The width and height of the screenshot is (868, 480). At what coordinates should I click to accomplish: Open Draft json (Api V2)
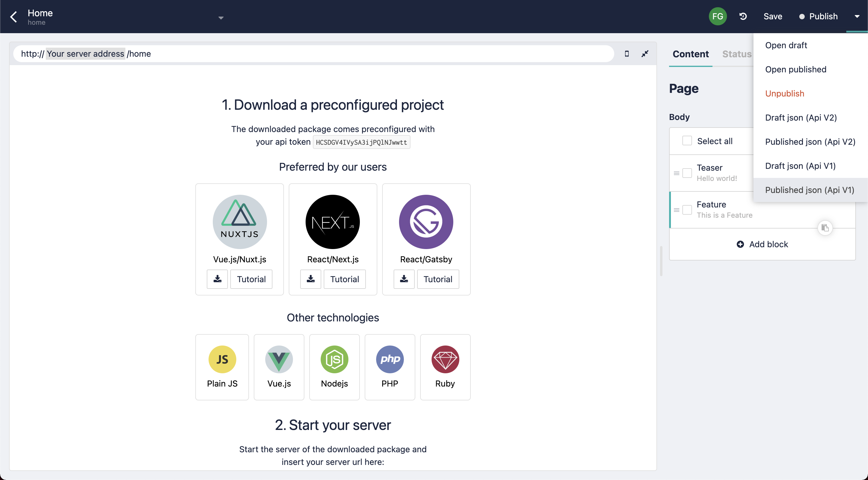point(811,118)
